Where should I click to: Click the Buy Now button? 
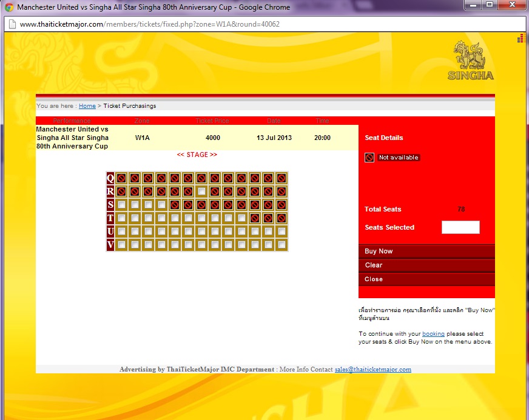coord(426,251)
